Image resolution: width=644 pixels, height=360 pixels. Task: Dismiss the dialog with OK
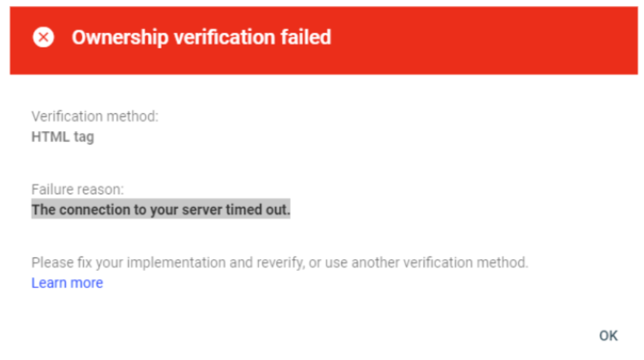(x=609, y=336)
